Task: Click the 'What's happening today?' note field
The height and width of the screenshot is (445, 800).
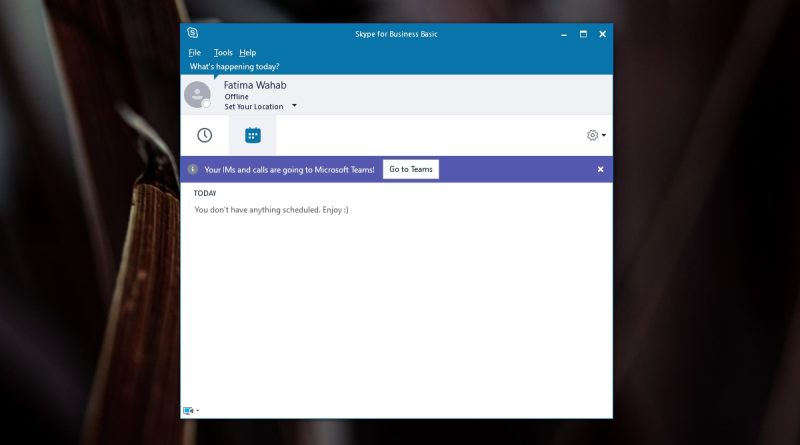Action: [235, 66]
